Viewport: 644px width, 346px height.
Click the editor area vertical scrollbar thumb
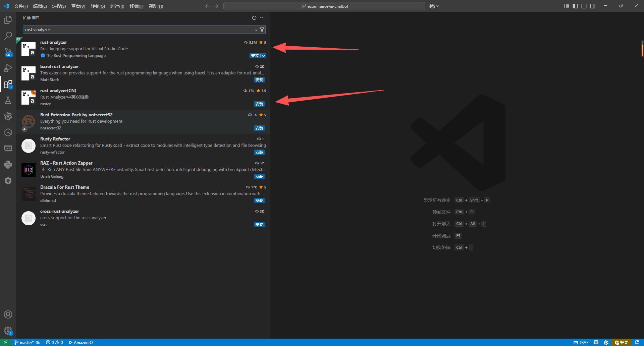(x=642, y=49)
